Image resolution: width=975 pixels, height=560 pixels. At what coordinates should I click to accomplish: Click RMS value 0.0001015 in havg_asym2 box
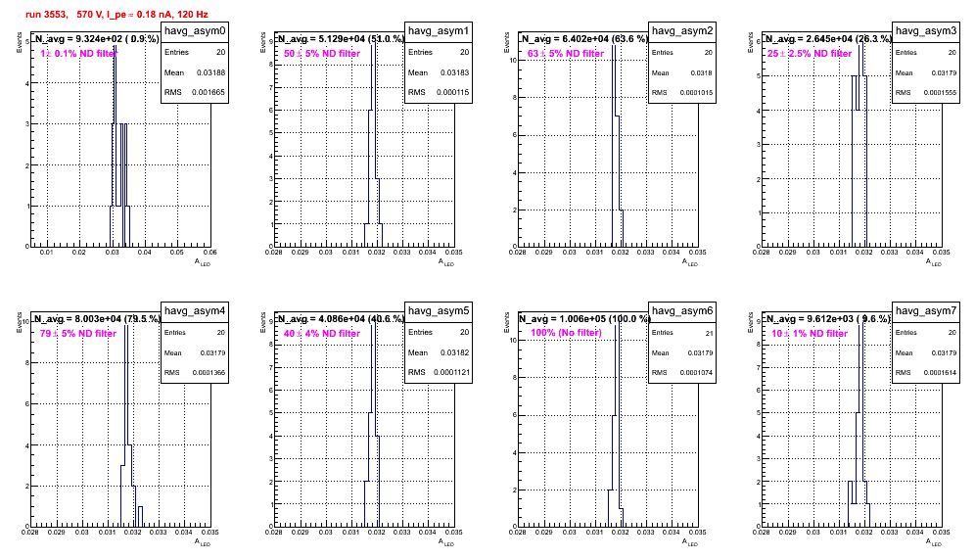[x=696, y=93]
